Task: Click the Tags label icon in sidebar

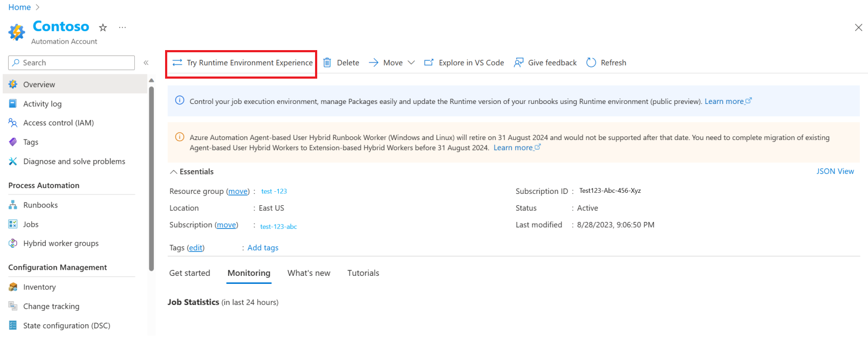Action: click(13, 142)
